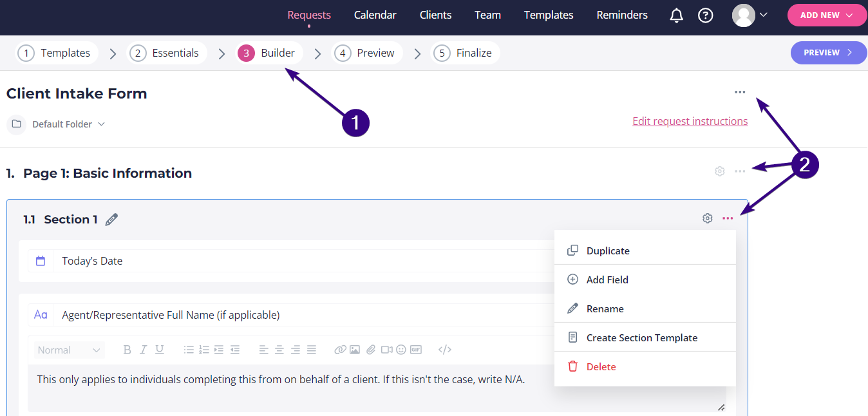This screenshot has height=416, width=868.
Task: Open Page 1 three-dot menu
Action: coord(740,171)
